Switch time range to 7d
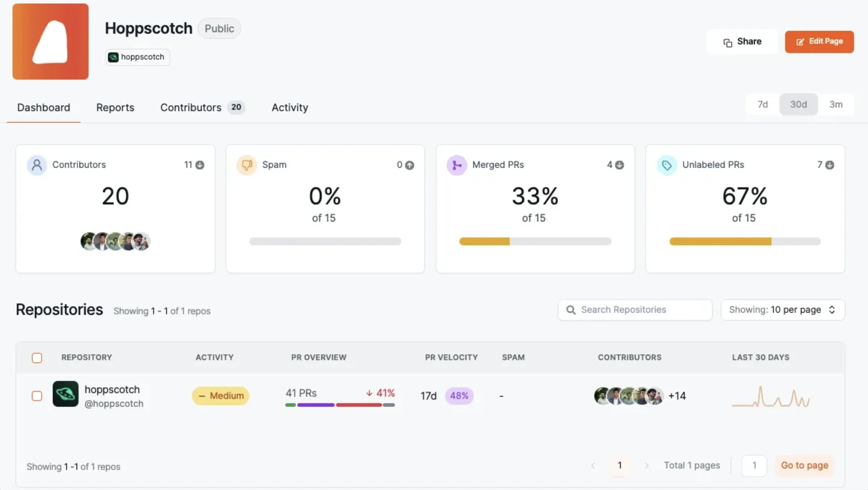This screenshot has width=868, height=490. 762,105
